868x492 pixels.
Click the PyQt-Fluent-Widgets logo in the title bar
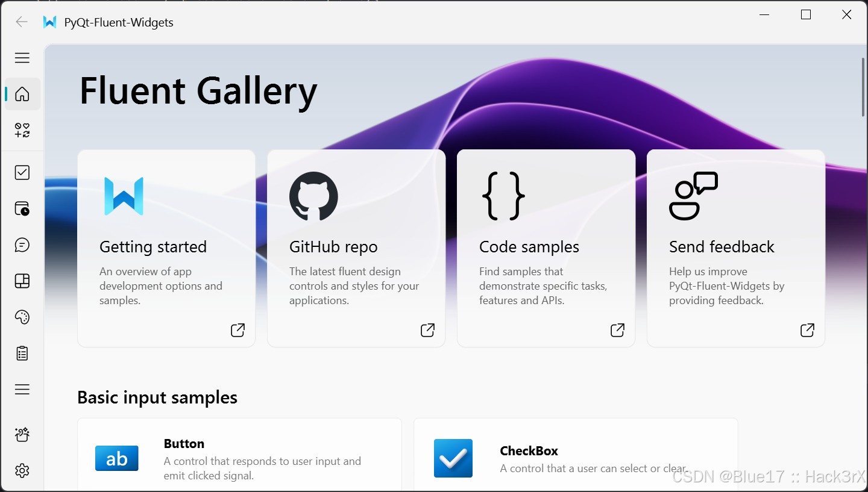coord(50,22)
